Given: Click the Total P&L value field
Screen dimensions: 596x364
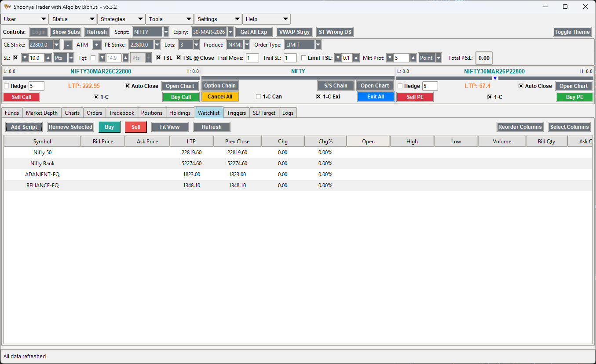Looking at the screenshot, I should click(x=483, y=58).
